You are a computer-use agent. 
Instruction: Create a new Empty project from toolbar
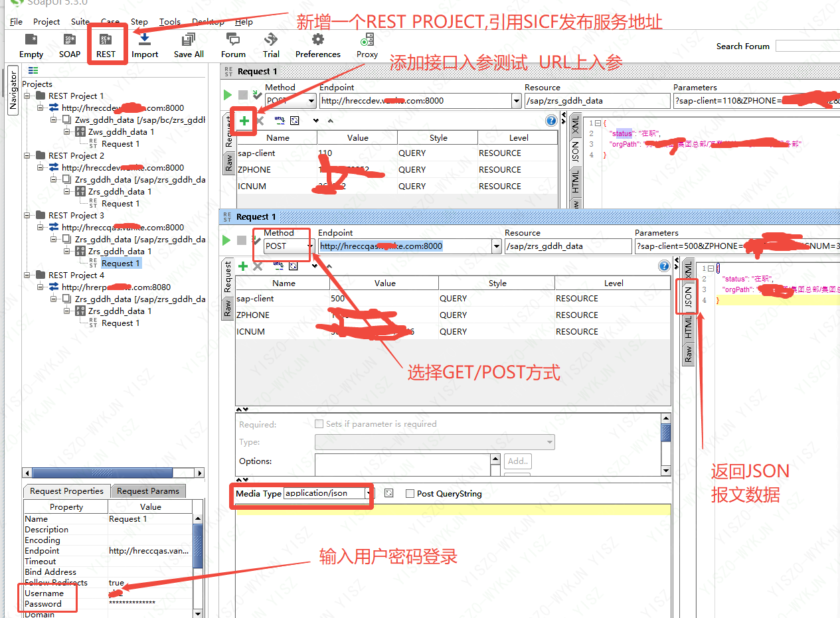tap(31, 46)
